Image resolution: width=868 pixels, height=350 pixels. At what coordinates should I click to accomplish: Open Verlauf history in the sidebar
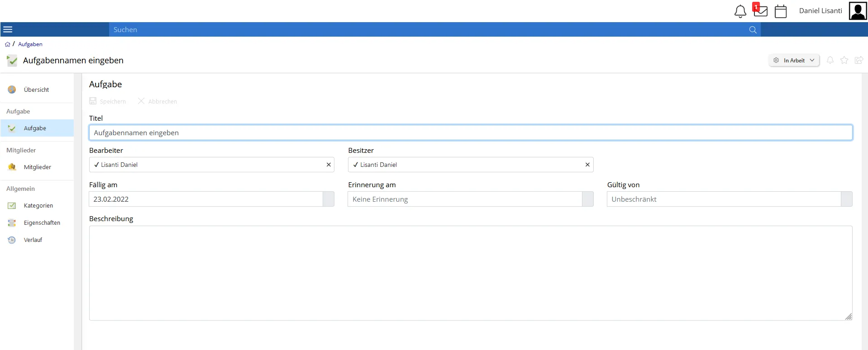[x=37, y=240]
